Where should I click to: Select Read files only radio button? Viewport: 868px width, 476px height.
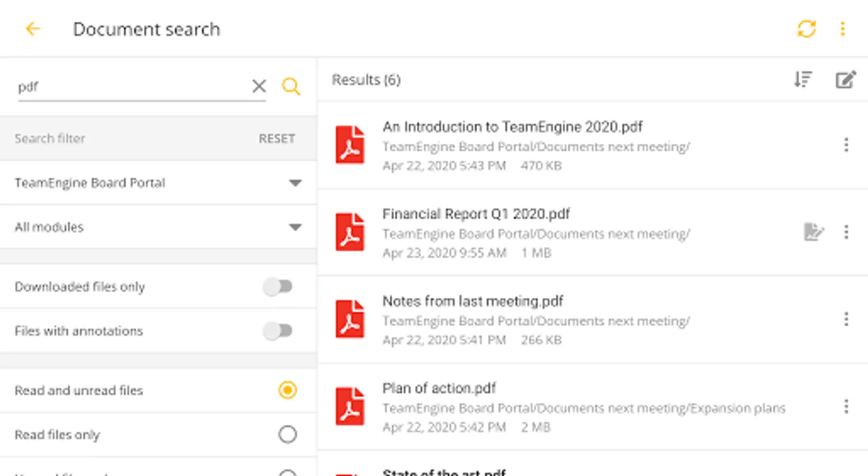point(287,434)
